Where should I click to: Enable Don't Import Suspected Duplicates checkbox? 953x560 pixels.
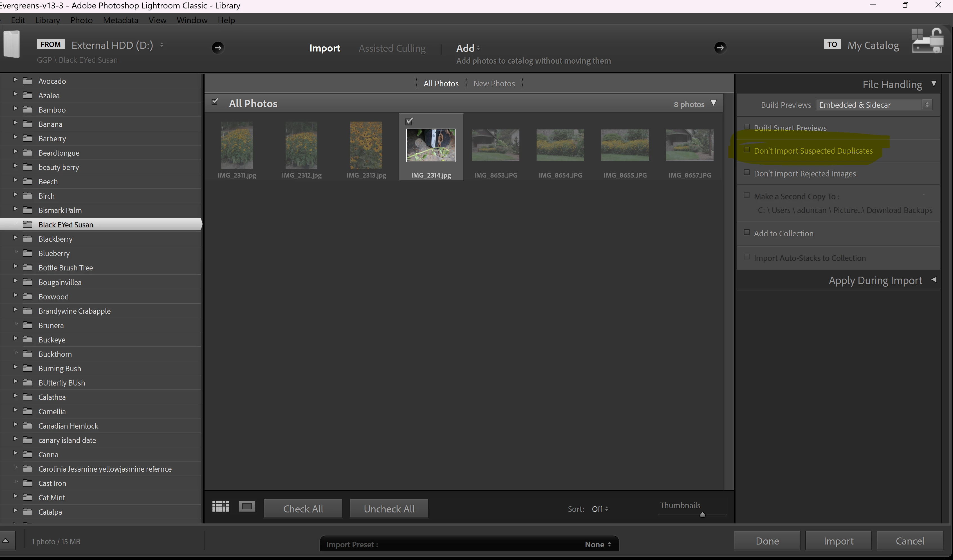pyautogui.click(x=747, y=150)
